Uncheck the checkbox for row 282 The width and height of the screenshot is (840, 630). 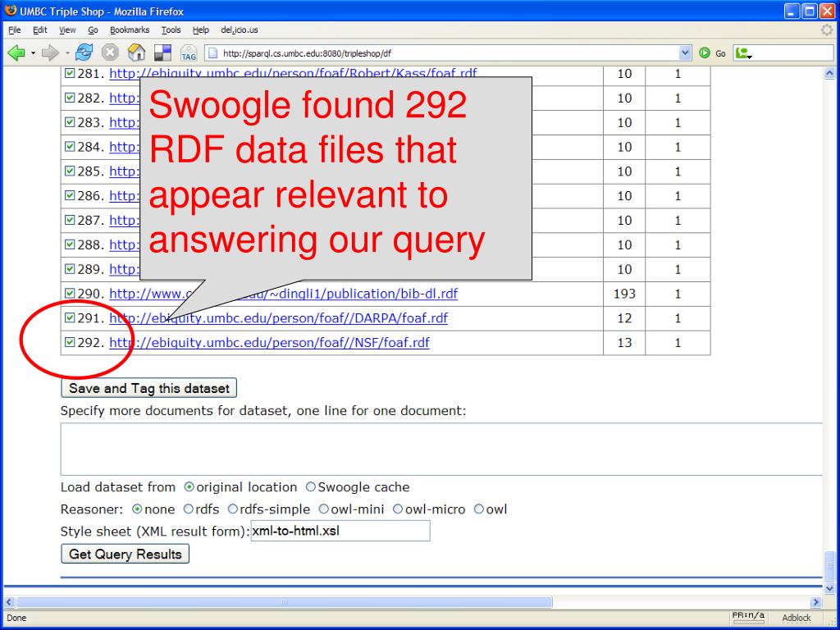70,98
